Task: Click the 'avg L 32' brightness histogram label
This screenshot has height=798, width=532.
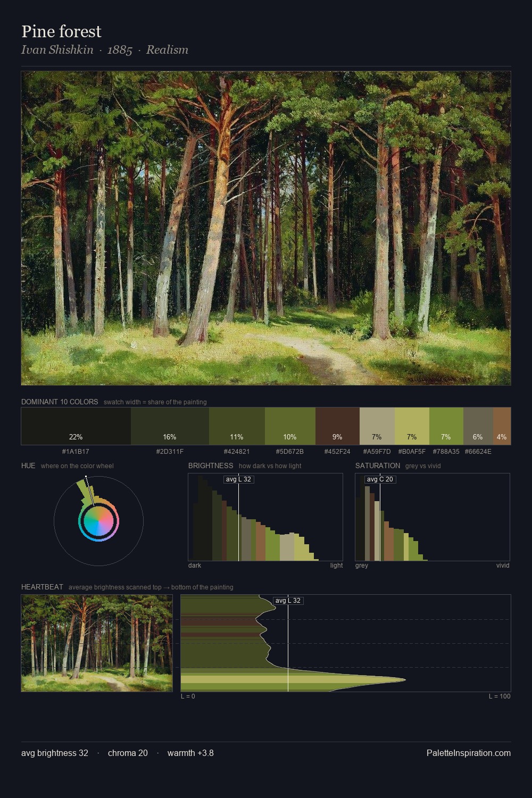Action: click(238, 479)
